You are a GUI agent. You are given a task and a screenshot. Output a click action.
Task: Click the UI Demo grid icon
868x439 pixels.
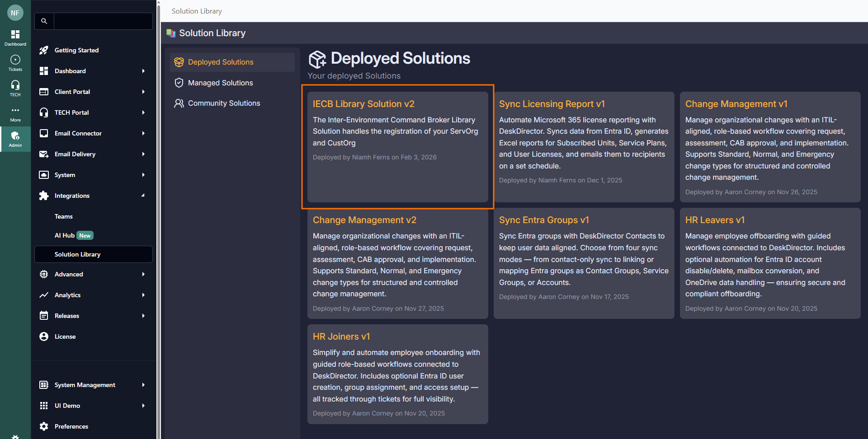(x=44, y=406)
